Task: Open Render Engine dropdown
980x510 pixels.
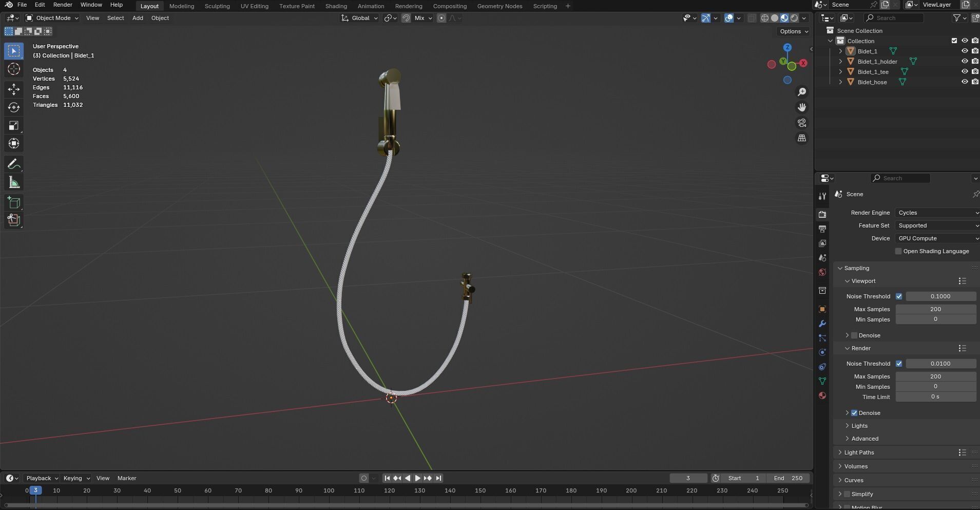Action: [937, 213]
